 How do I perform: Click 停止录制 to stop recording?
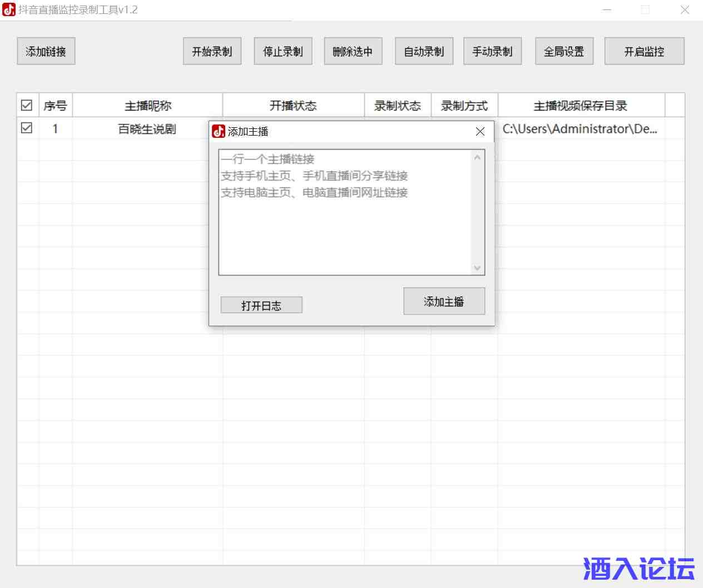283,52
